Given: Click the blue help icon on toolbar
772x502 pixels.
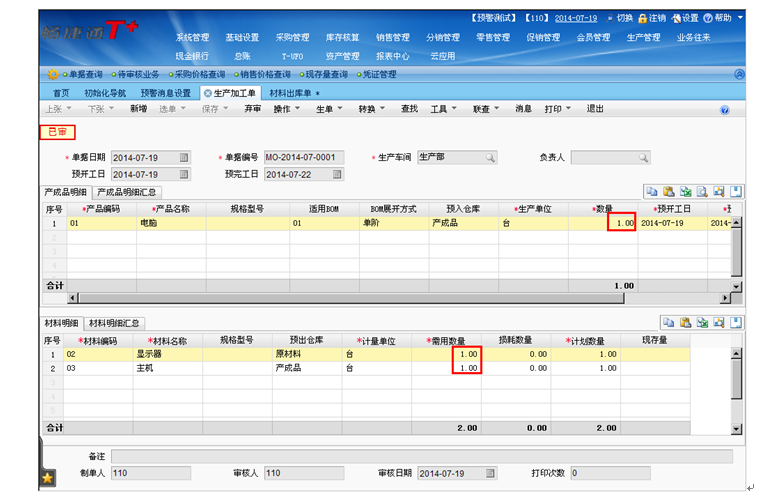Looking at the screenshot, I should (725, 109).
